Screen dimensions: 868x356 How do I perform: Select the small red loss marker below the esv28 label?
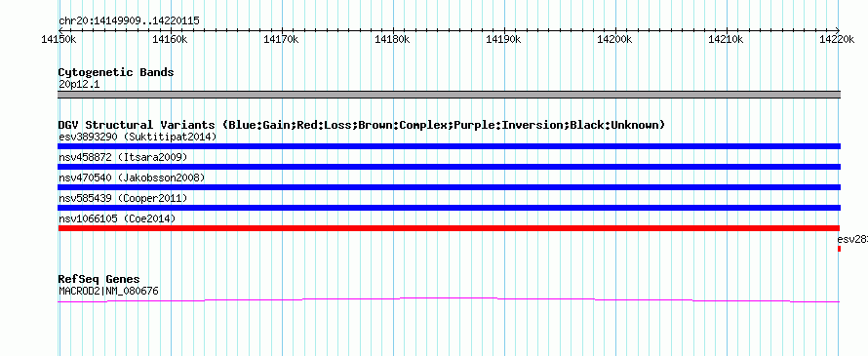pos(839,249)
